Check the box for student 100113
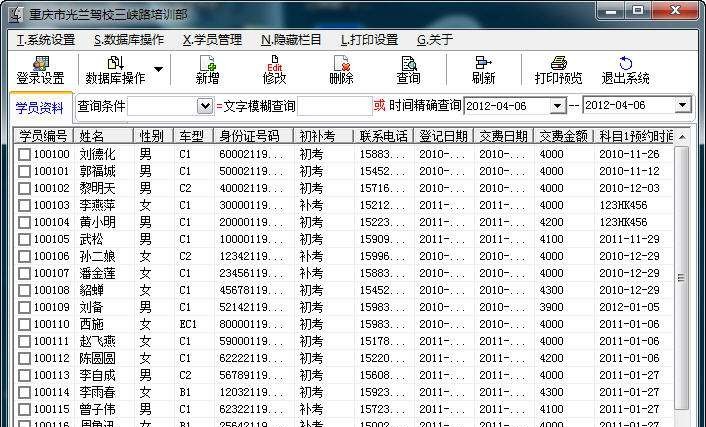Viewport: 706px width, 427px height. tap(24, 376)
